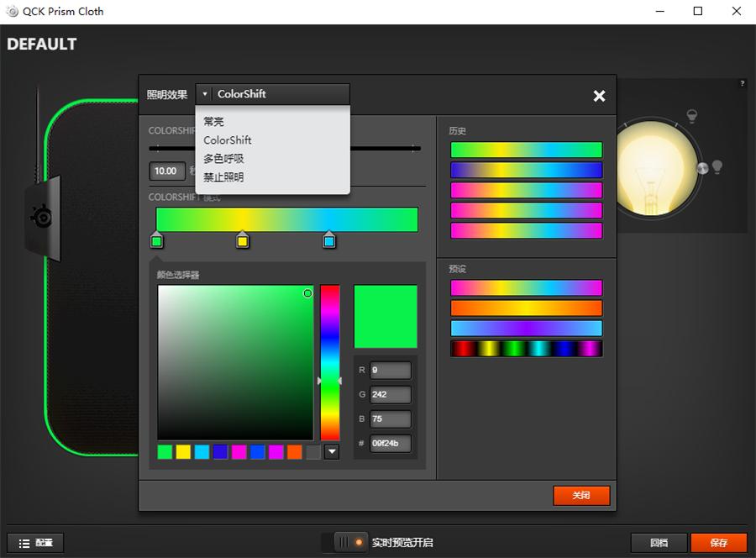Apply the red-to-magenta striped rainbow preset
This screenshot has width=756, height=558.
point(526,348)
